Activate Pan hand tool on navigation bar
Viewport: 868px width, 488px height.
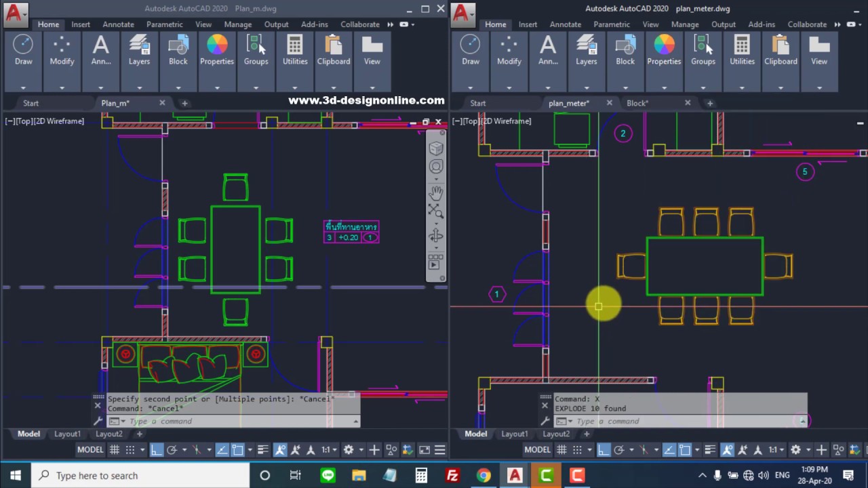[436, 192]
